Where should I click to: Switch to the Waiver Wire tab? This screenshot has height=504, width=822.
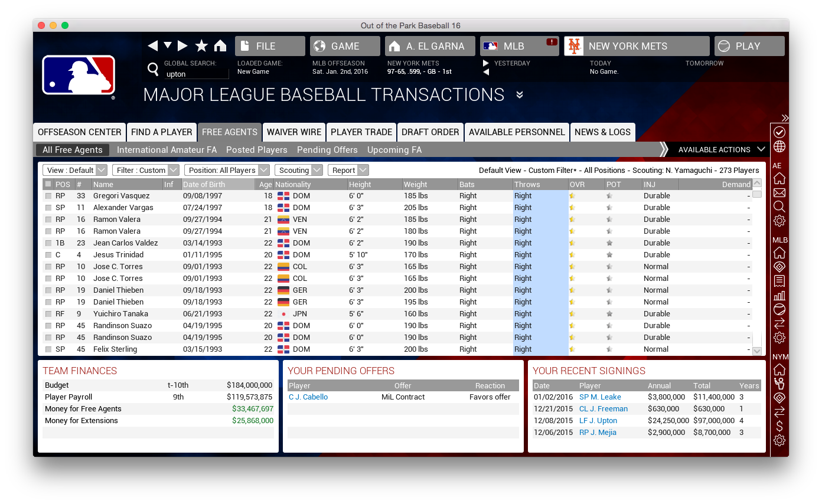pos(294,132)
